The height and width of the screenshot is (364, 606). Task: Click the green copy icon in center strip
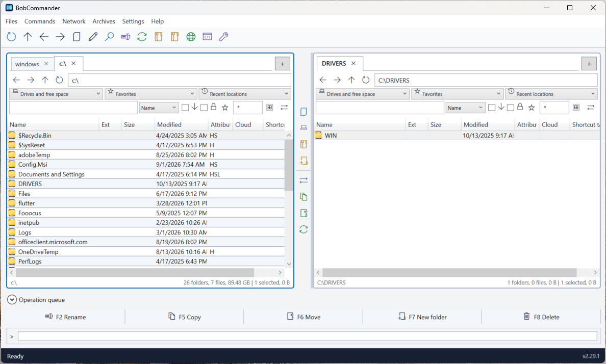(x=304, y=197)
